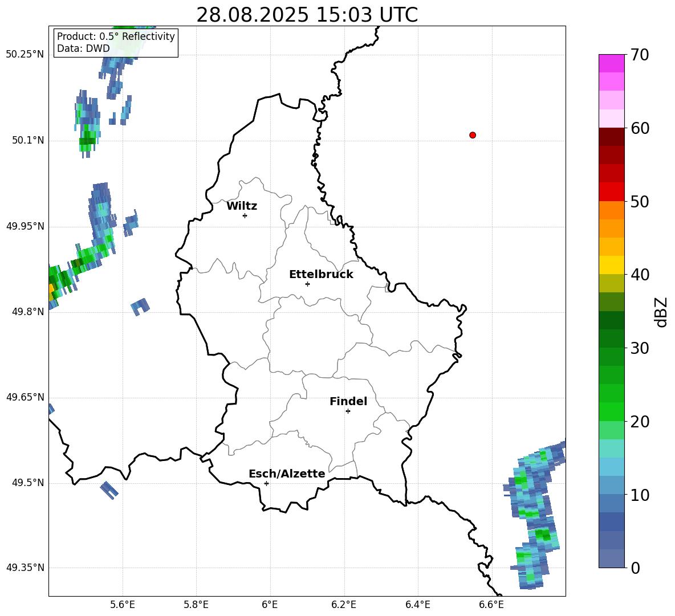Viewport: 675px width, 616px height.
Task: Click the title 28.08.2025 15:03 UTC
Action: [307, 15]
